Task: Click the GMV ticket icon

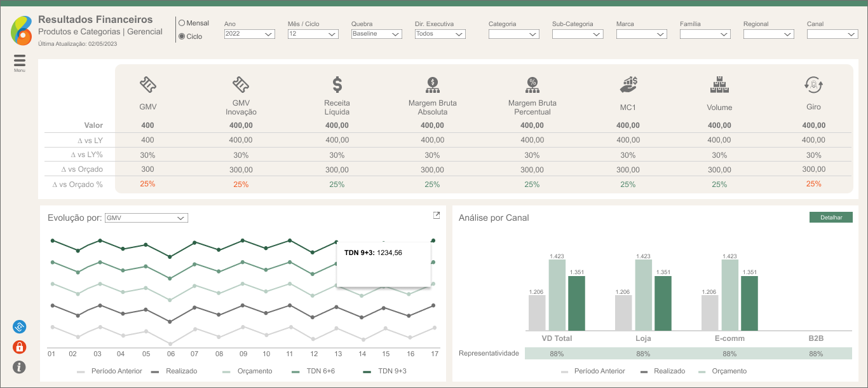Action: pos(147,84)
